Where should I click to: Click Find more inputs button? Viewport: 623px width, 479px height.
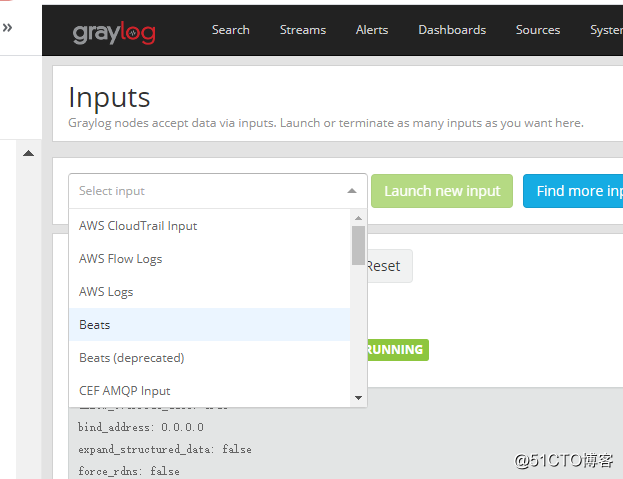[x=573, y=191]
